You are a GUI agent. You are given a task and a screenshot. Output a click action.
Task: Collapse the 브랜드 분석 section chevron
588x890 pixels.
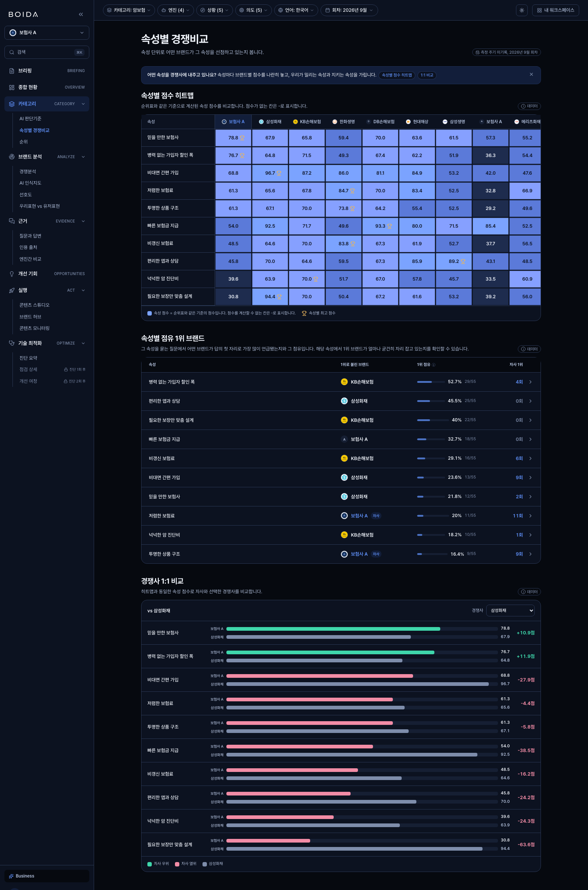pyautogui.click(x=83, y=157)
